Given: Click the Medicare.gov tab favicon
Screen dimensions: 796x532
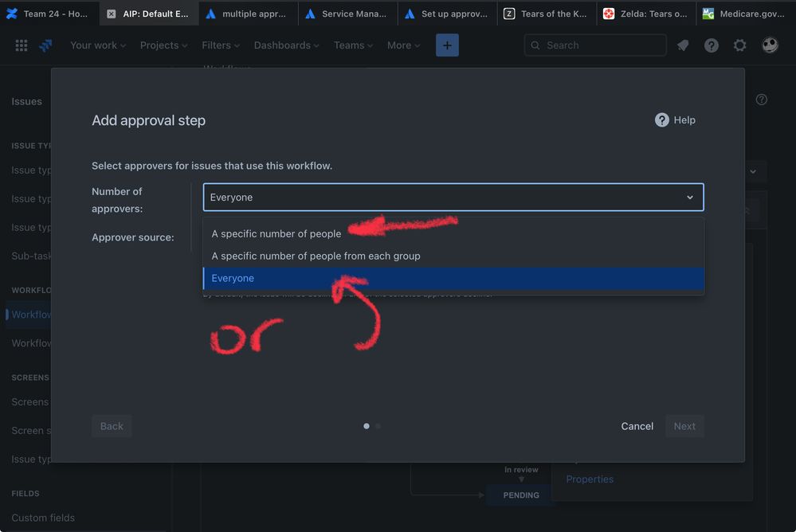Looking at the screenshot, I should click(708, 14).
